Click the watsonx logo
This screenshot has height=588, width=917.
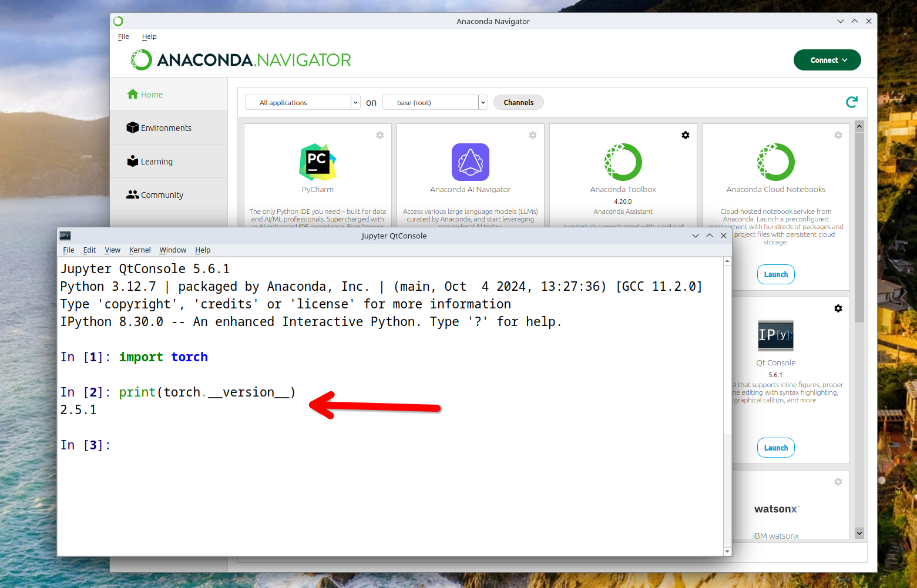point(777,509)
